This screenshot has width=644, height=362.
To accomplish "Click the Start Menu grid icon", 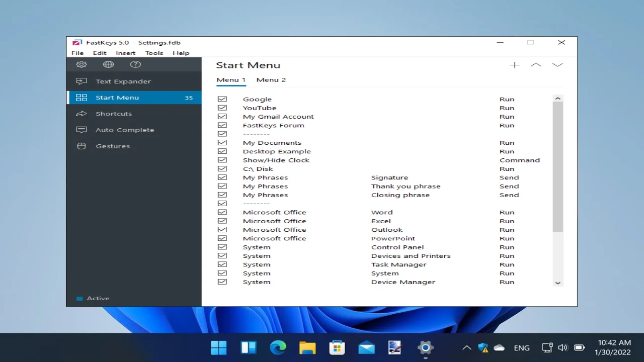I will click(82, 98).
